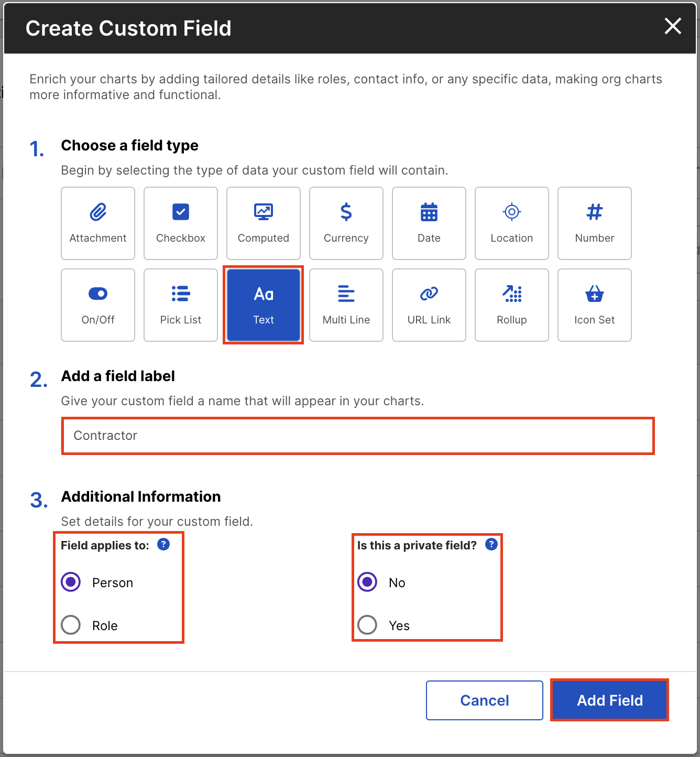Open the private field help tooltip
The width and height of the screenshot is (700, 757).
pyautogui.click(x=491, y=545)
